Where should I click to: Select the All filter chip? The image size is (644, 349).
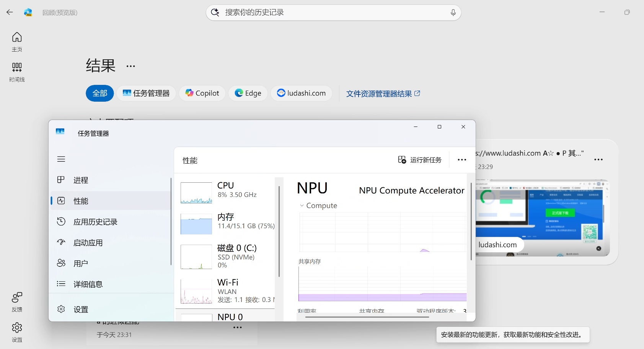point(100,93)
